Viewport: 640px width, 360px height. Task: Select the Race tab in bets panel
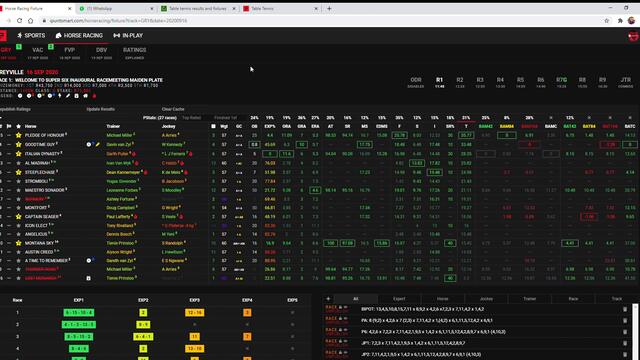573,299
